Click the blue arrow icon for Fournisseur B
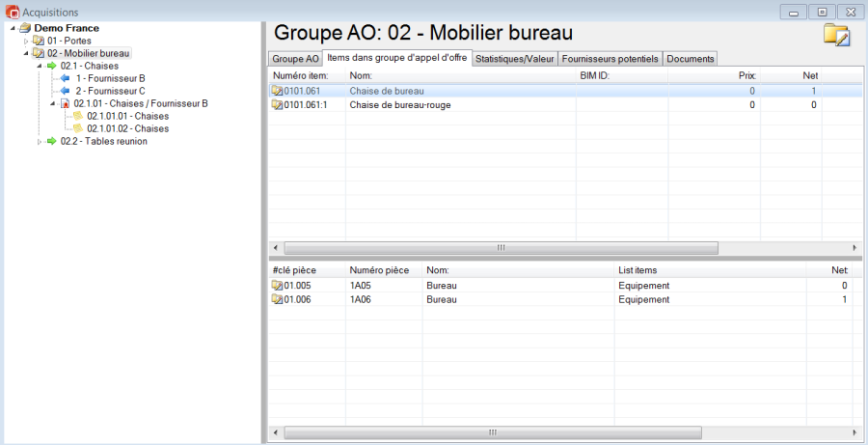This screenshot has width=868, height=445. [66, 78]
